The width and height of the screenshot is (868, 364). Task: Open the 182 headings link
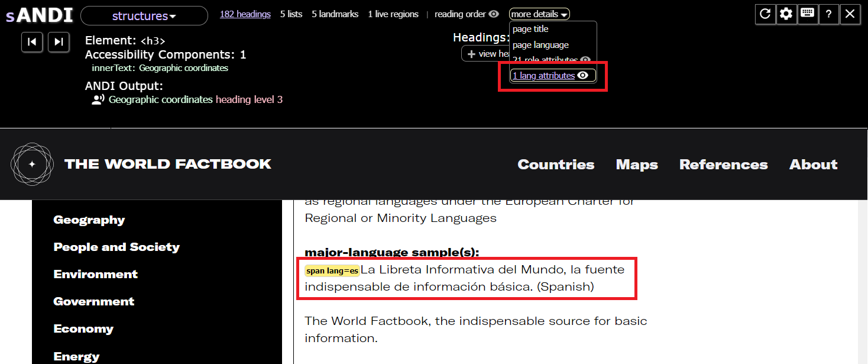pyautogui.click(x=245, y=14)
